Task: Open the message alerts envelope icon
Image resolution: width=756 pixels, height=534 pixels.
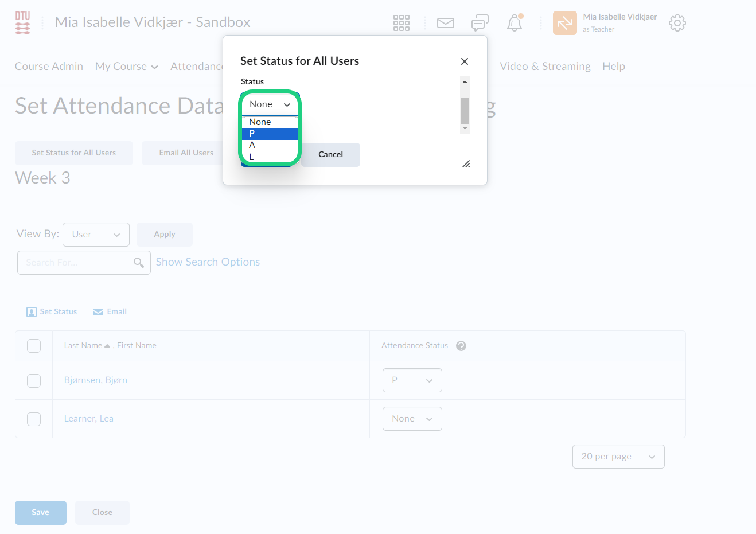Action: pyautogui.click(x=445, y=23)
